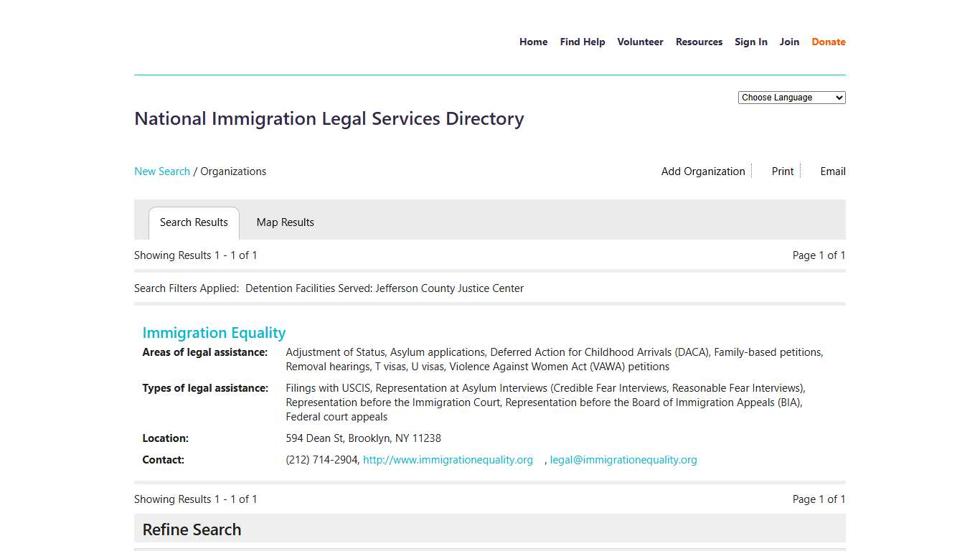Switch to the Map Results tab
Viewport: 980px width, 551px height.
point(285,222)
